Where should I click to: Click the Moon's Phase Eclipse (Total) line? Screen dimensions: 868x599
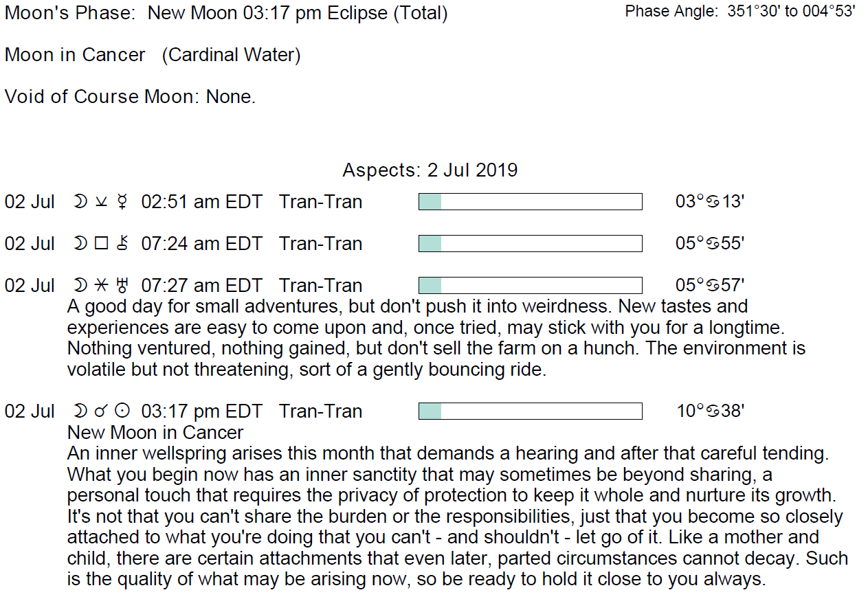[x=226, y=13]
